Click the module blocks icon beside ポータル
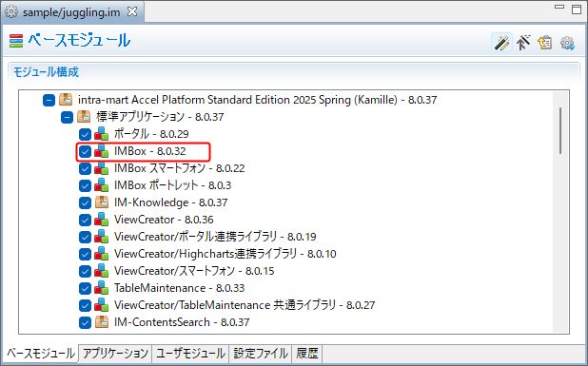The image size is (588, 366). coord(102,134)
